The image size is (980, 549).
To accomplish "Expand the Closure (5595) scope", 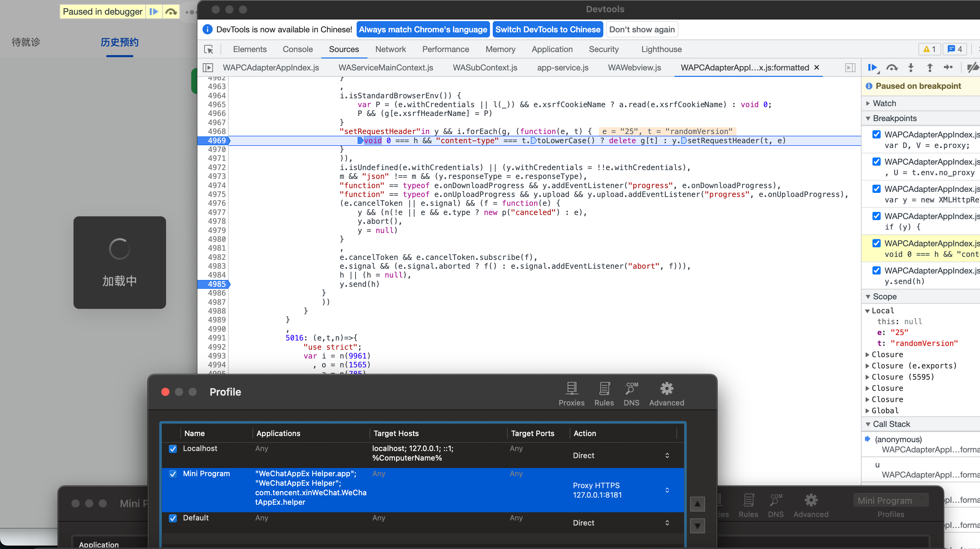I will pos(868,377).
